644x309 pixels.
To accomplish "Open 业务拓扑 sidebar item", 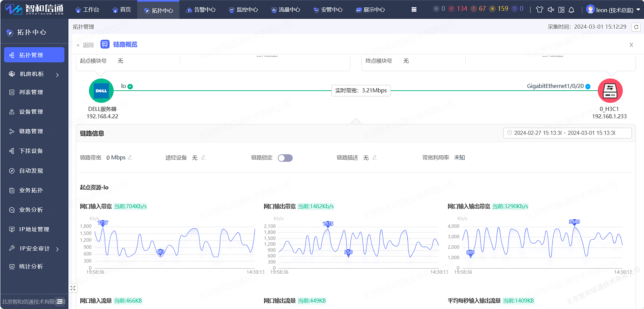I will [x=34, y=190].
